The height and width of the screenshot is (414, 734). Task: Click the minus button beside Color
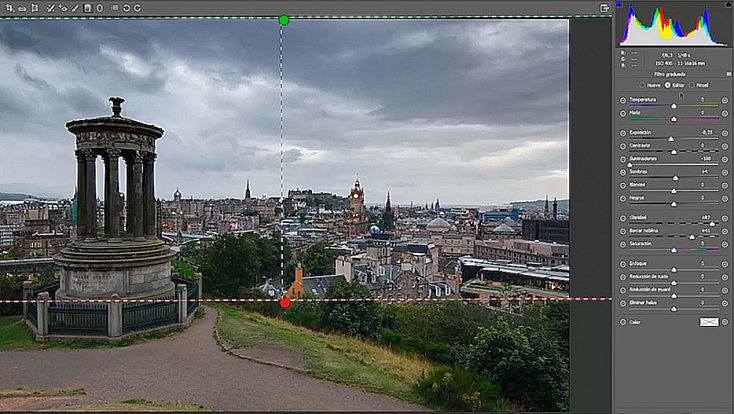(623, 322)
